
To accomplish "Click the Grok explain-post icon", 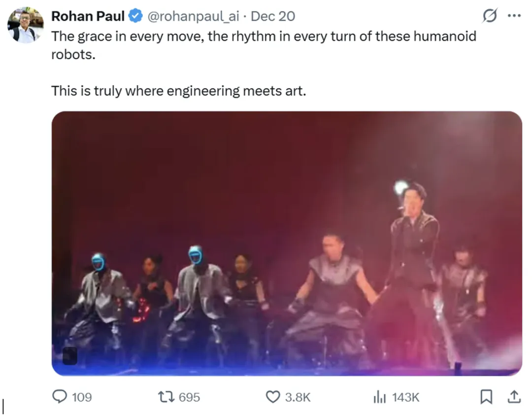I will click(x=489, y=16).
